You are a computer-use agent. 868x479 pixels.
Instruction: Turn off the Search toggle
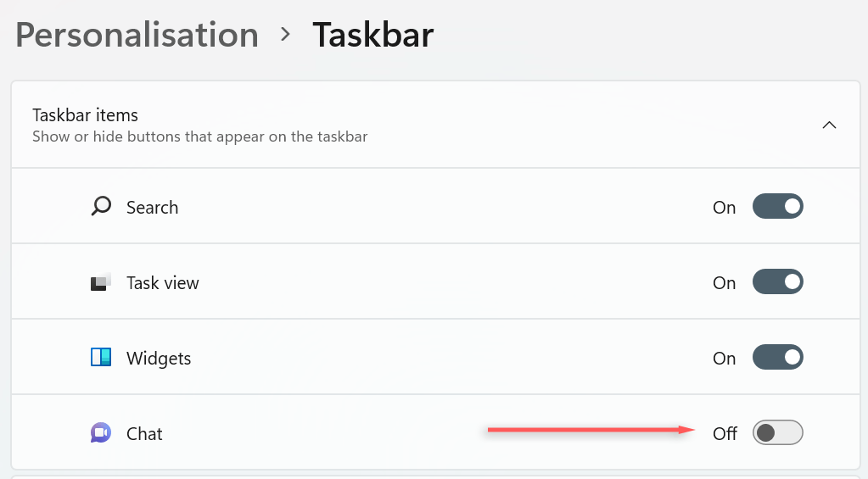point(777,207)
